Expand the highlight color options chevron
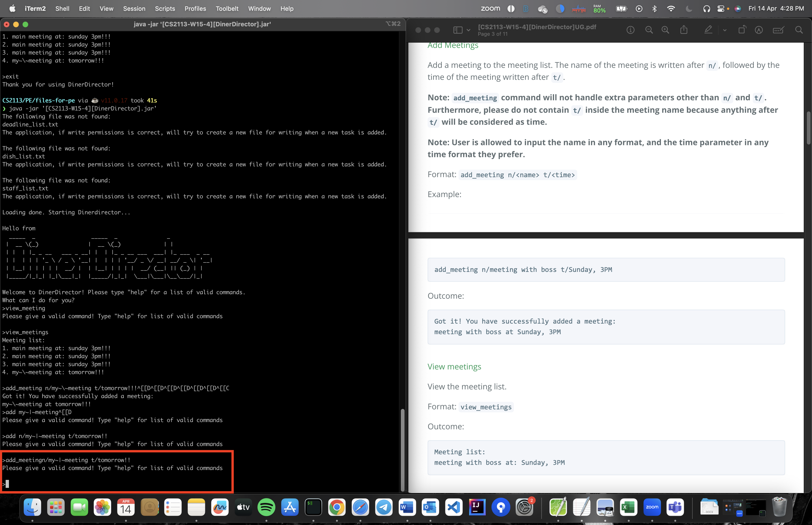This screenshot has width=812, height=525. tap(725, 30)
